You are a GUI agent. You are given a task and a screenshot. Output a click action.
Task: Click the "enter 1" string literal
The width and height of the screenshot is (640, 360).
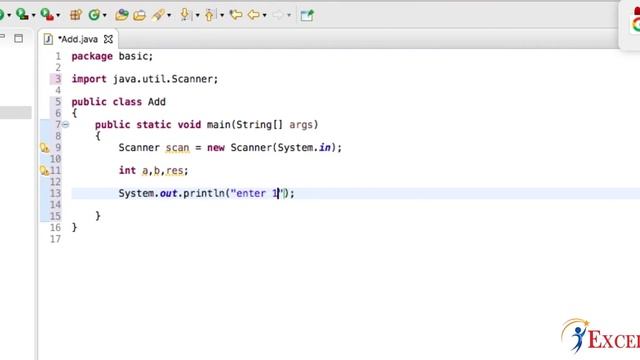click(257, 193)
